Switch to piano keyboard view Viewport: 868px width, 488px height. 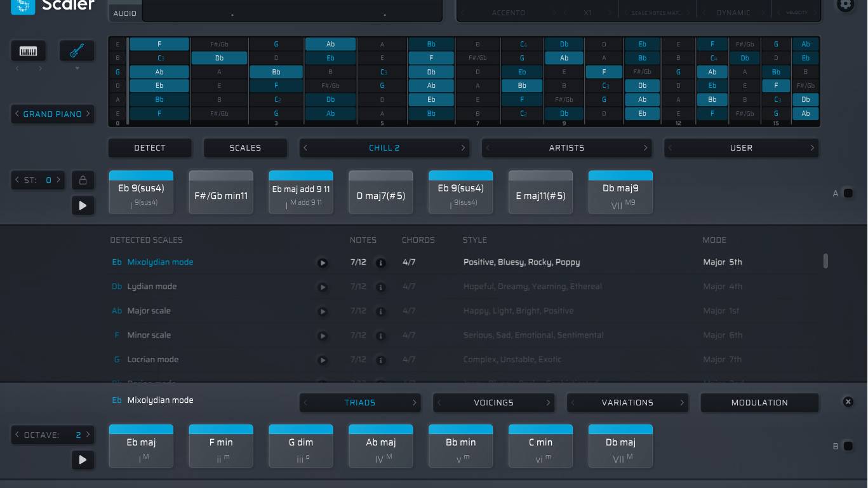(x=28, y=51)
